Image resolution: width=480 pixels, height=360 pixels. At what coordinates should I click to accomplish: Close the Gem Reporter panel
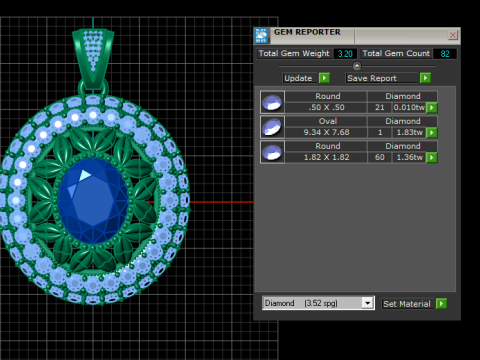(x=453, y=35)
